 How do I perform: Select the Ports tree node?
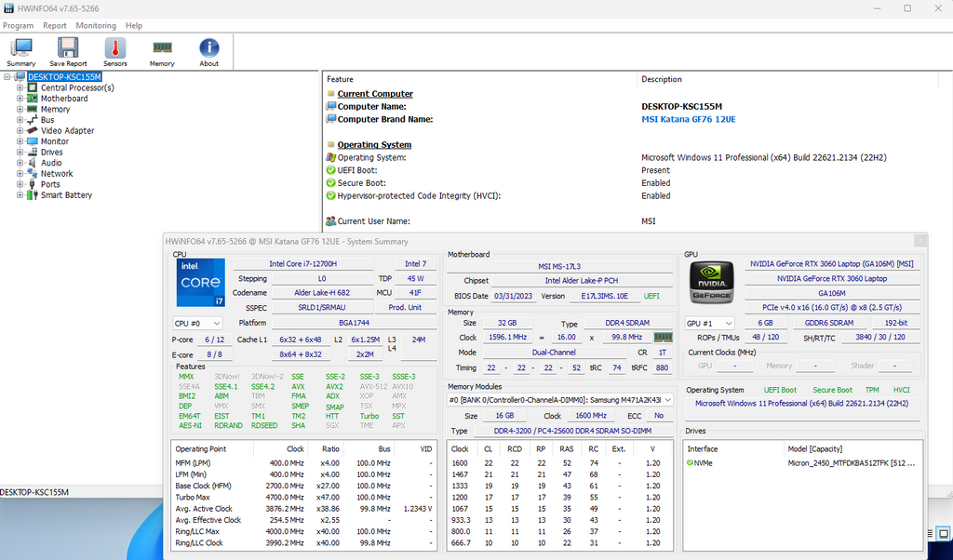click(x=50, y=184)
